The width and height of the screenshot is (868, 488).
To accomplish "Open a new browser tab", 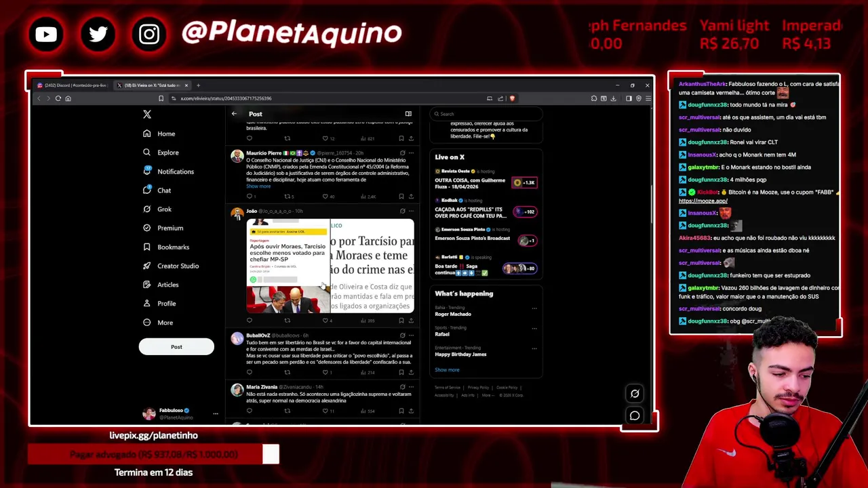I will tap(198, 85).
